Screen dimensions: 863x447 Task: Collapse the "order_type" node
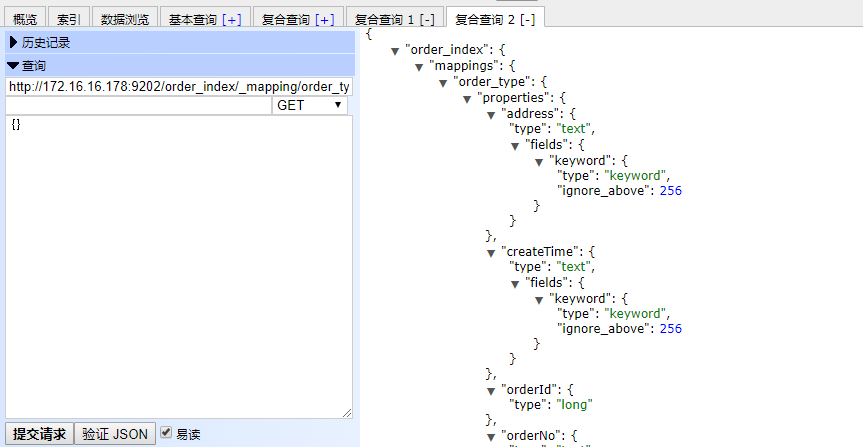coord(443,83)
